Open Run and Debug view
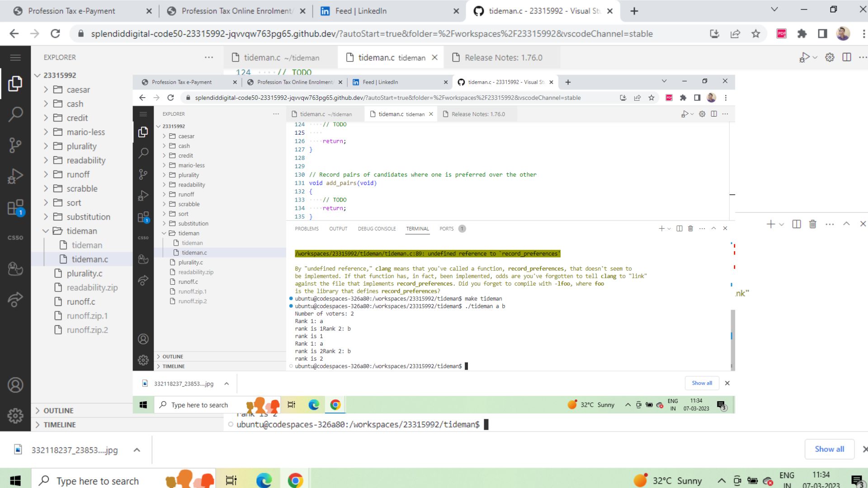Viewport: 868px width, 488px height. (x=15, y=176)
